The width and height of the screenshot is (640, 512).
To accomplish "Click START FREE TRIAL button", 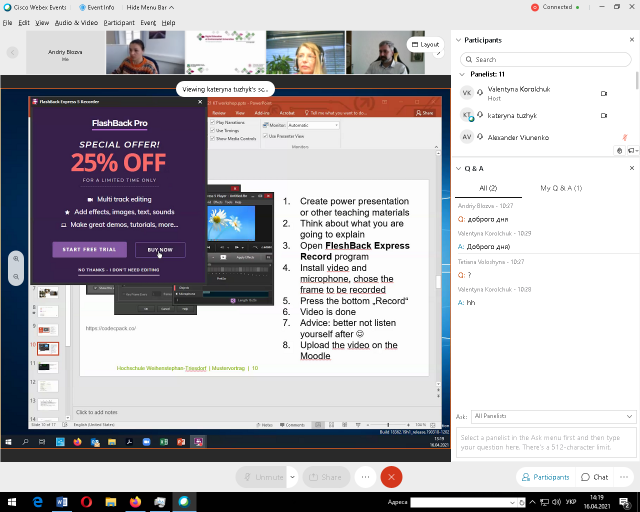I will pyautogui.click(x=89, y=249).
